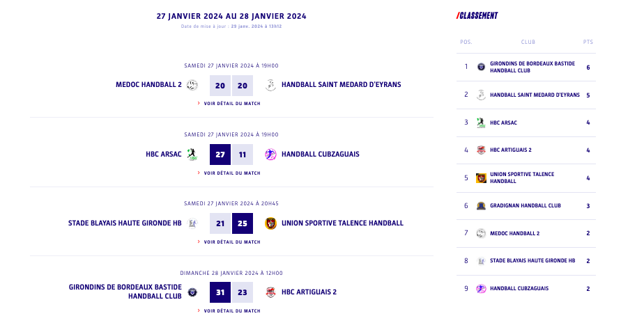
Task: Click Gradignan Handball Club logo in standings
Action: [481, 206]
